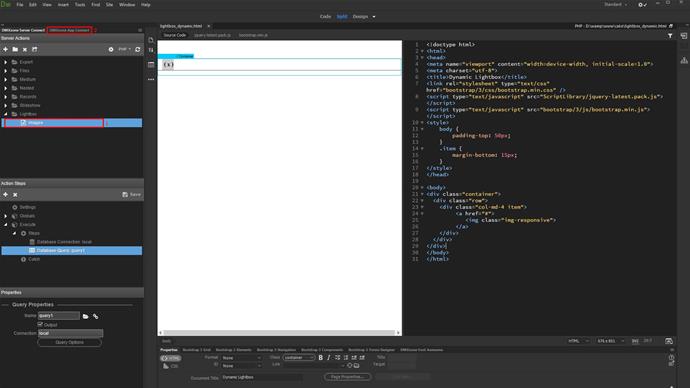Open the Site menu
The width and height of the screenshot is (690, 388).
109,4
